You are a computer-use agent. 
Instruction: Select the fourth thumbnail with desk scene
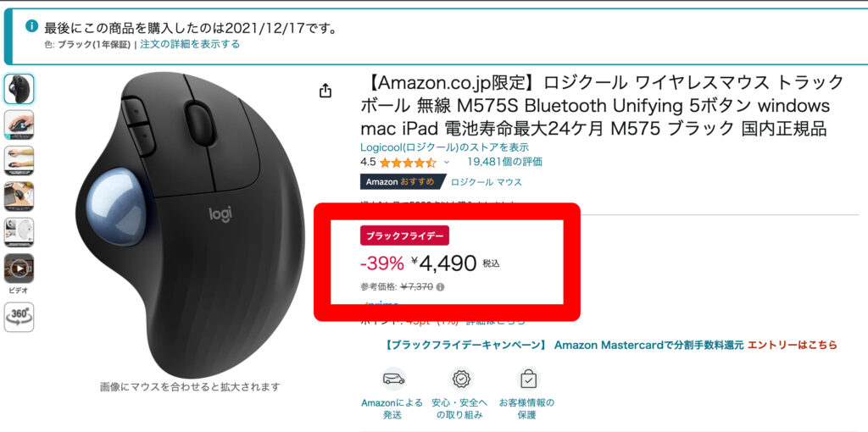(19, 197)
